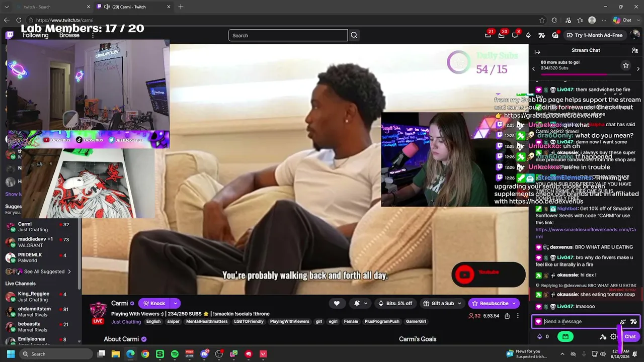Click the MentalHealthmatters tag

pyautogui.click(x=207, y=322)
